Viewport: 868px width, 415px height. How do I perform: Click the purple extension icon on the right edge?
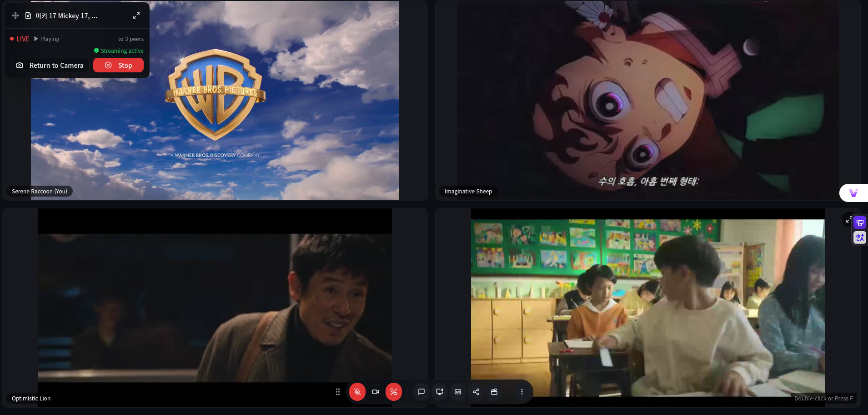tap(860, 223)
